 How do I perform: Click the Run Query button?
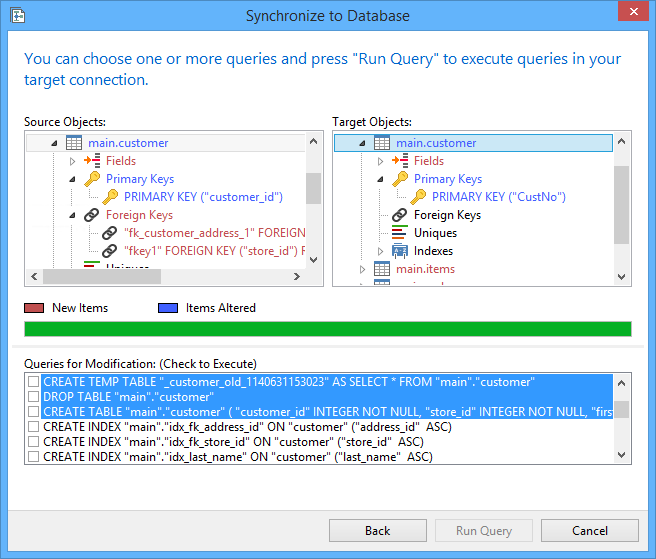484,531
